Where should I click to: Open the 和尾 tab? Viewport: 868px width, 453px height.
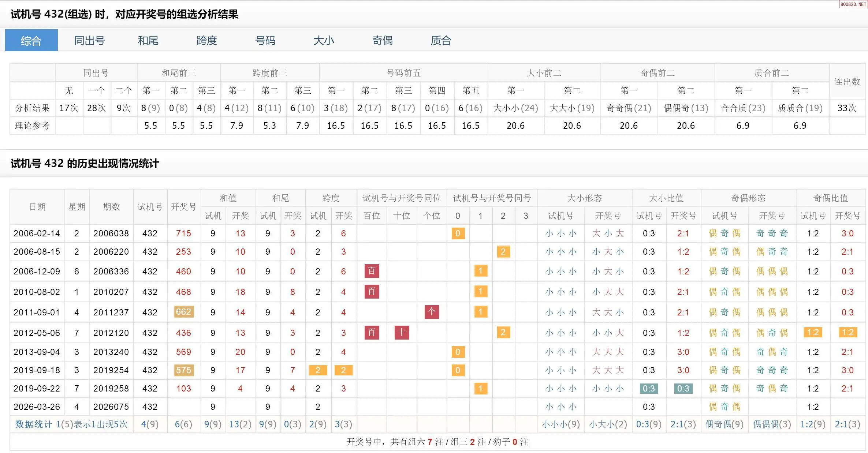[x=148, y=40]
